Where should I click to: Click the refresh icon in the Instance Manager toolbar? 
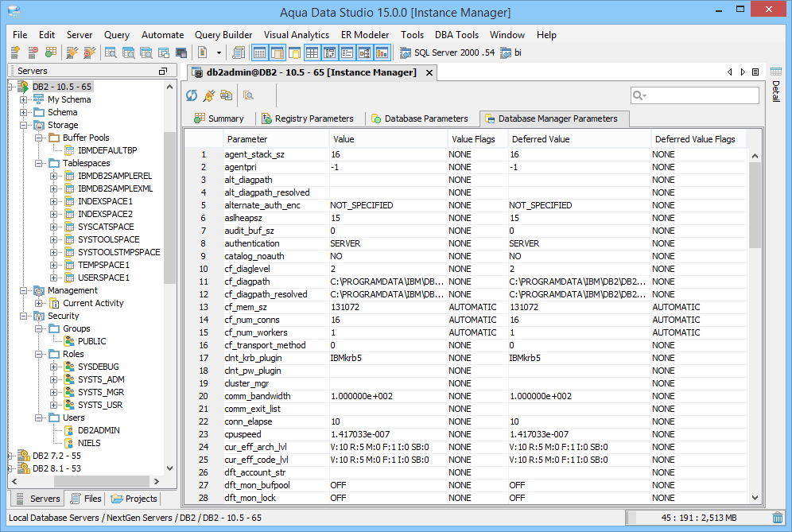[192, 95]
